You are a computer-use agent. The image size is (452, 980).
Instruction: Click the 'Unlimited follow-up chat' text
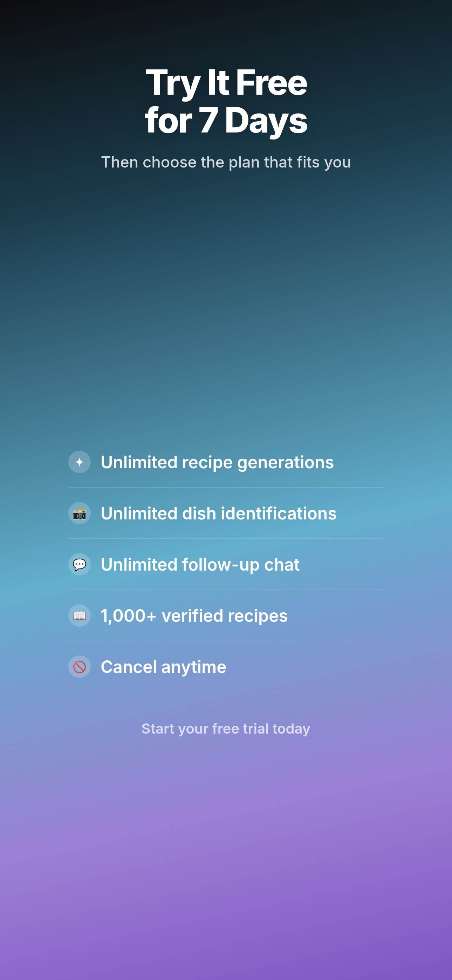[x=200, y=565]
